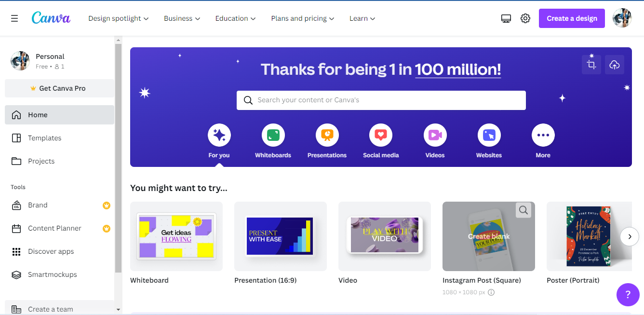Select the For you icon
This screenshot has height=315, width=644.
(219, 136)
